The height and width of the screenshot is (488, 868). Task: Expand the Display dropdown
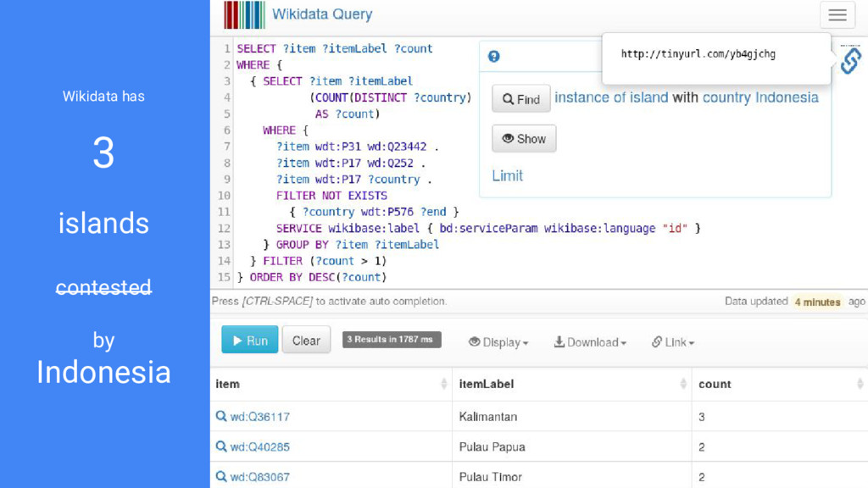tap(498, 342)
